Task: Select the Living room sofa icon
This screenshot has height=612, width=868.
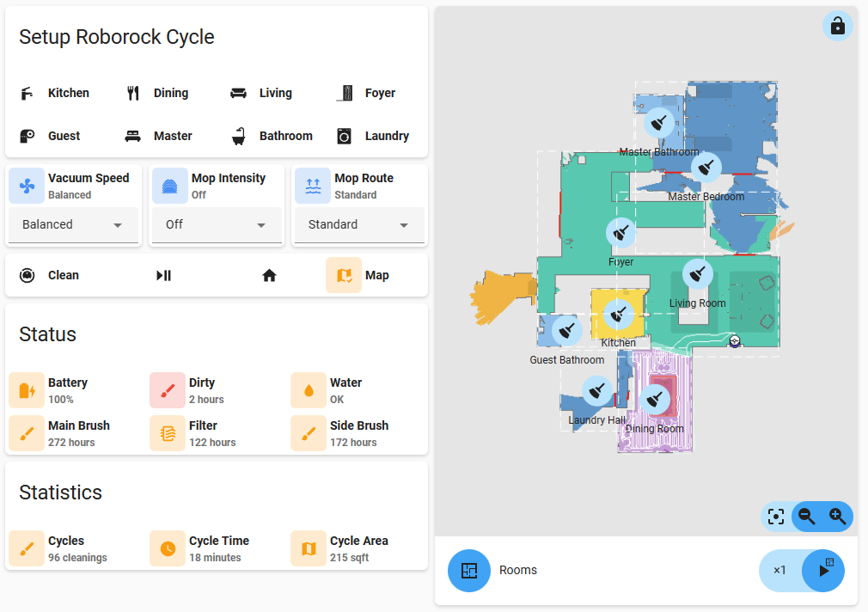Action: pyautogui.click(x=239, y=93)
